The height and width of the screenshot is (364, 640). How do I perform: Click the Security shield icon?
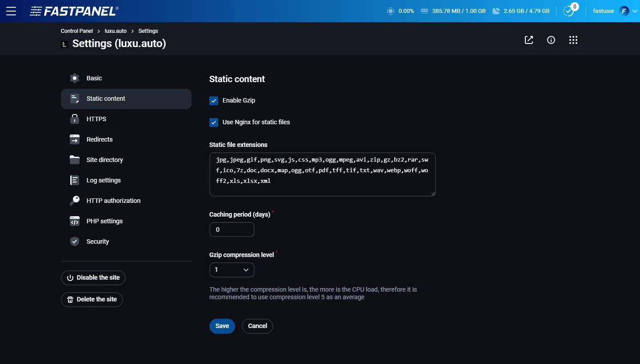[x=75, y=241]
